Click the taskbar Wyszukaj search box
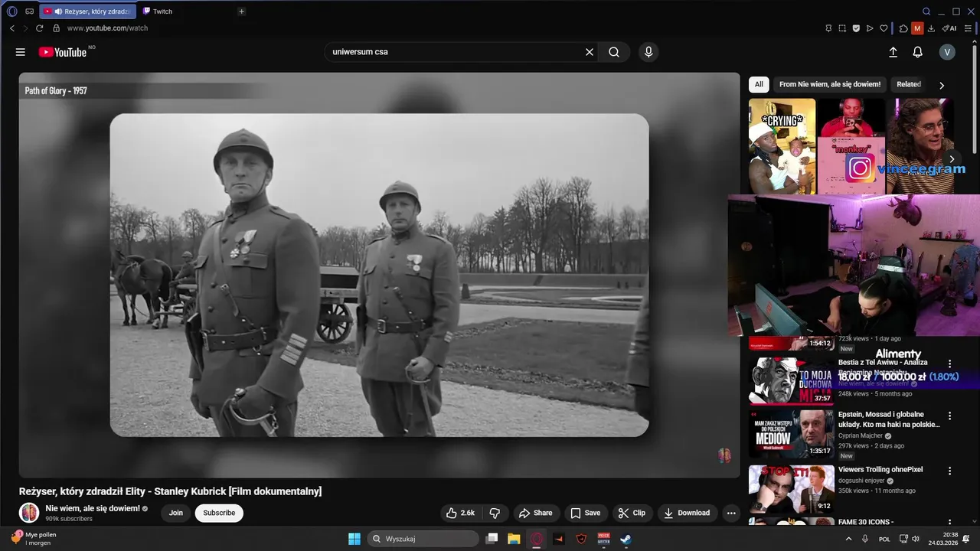The height and width of the screenshot is (551, 980). 423,539
